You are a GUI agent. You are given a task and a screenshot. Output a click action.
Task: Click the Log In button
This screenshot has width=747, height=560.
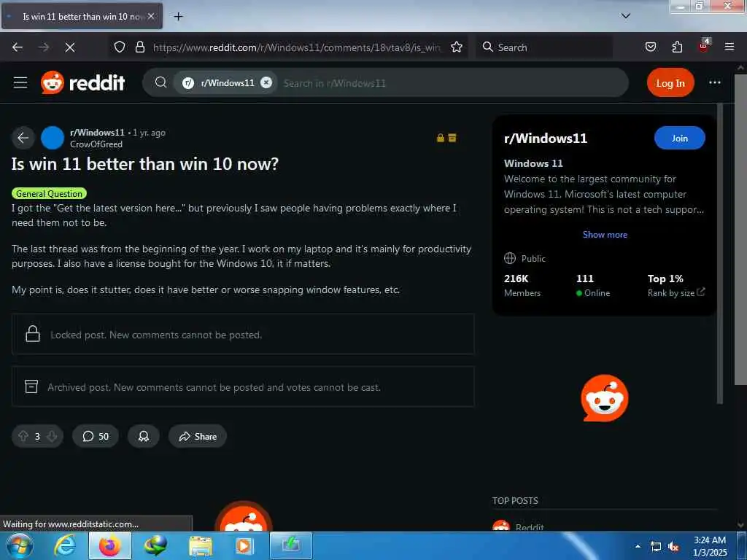(x=670, y=83)
